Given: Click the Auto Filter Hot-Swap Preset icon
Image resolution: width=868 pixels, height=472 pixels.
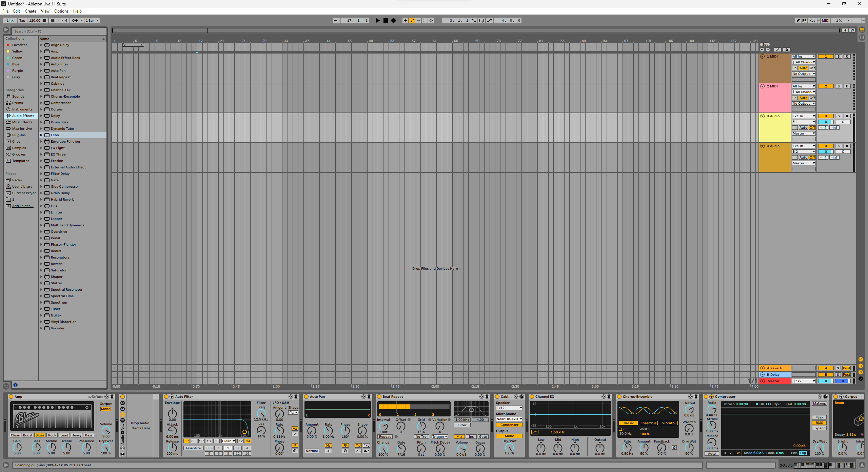Looking at the screenshot, I should pos(291,396).
